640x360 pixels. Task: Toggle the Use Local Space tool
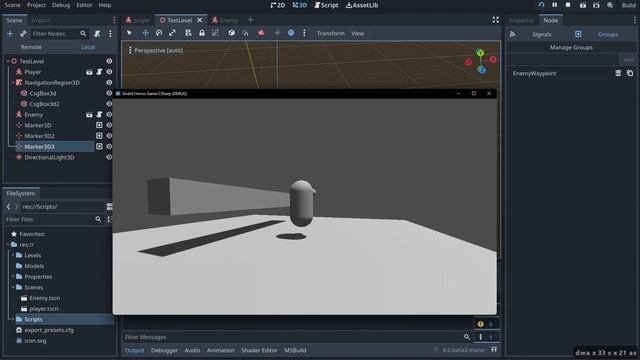pyautogui.click(x=231, y=33)
